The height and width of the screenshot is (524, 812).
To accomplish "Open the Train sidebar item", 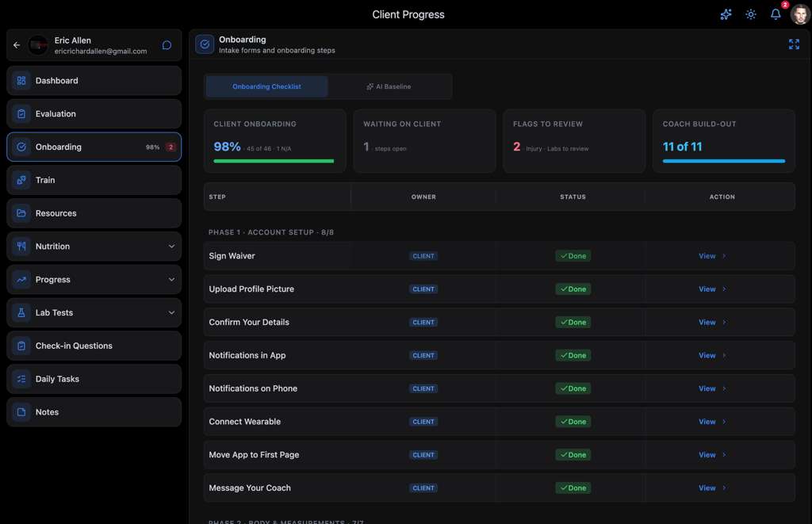I will [94, 180].
